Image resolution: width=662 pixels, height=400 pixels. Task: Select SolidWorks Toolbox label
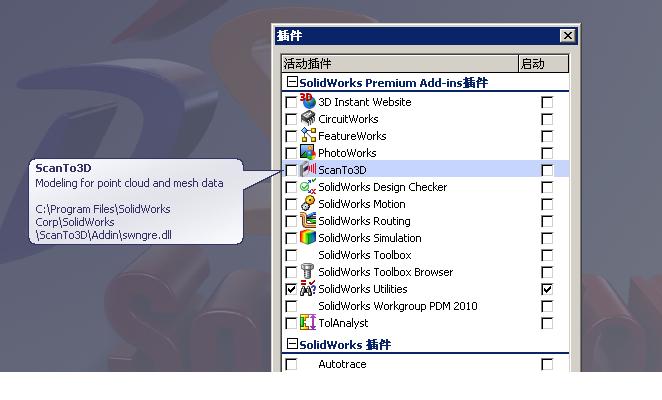[365, 255]
